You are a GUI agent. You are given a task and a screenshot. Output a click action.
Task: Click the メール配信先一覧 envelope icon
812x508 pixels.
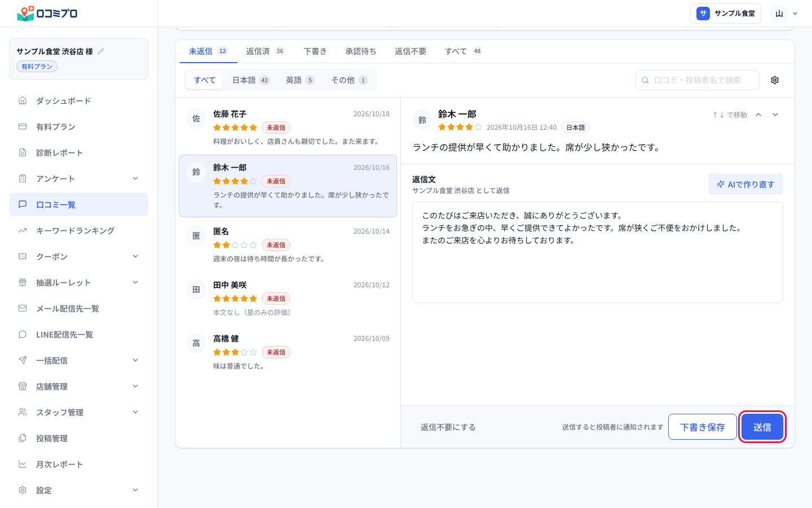tap(23, 308)
